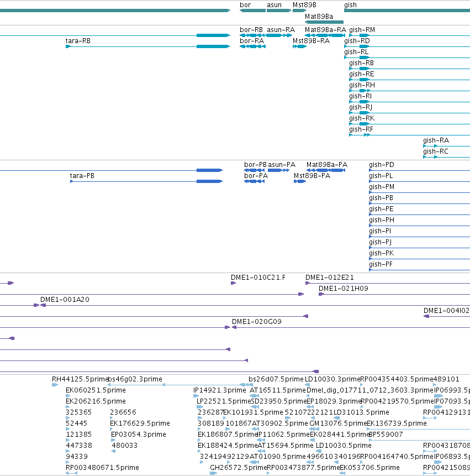Click the gish-PM protein label
Image resolution: width=470 pixels, height=476 pixels.
[x=382, y=187]
